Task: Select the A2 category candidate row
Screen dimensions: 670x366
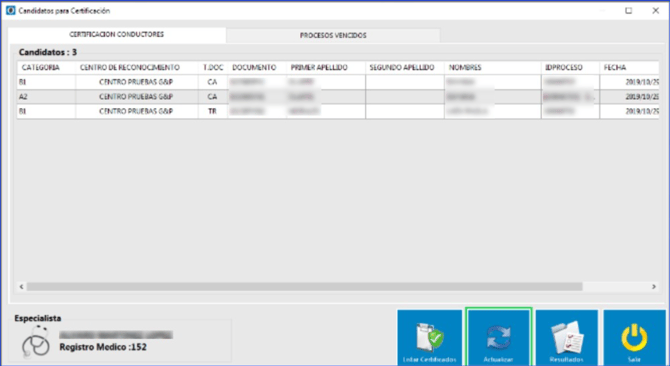Action: click(338, 97)
